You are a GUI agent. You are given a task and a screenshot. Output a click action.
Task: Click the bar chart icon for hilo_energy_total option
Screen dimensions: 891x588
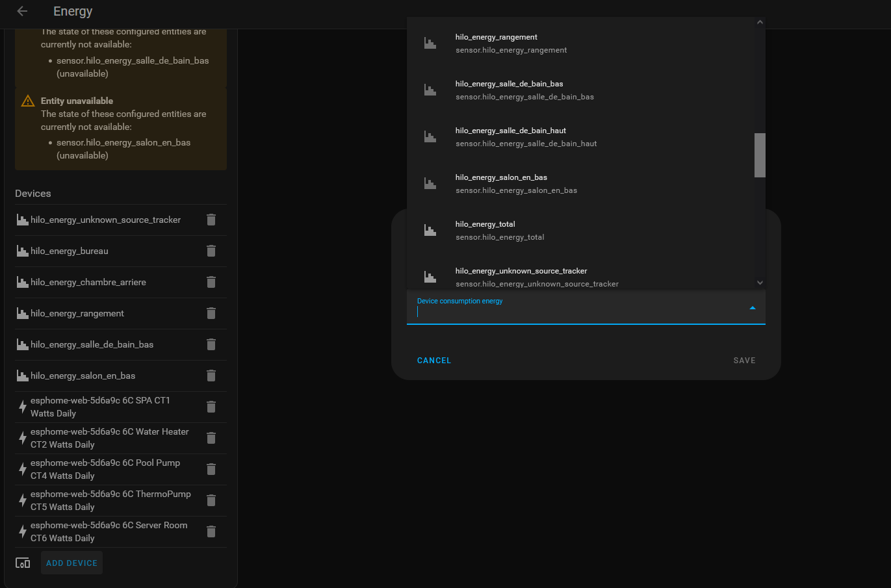430,229
